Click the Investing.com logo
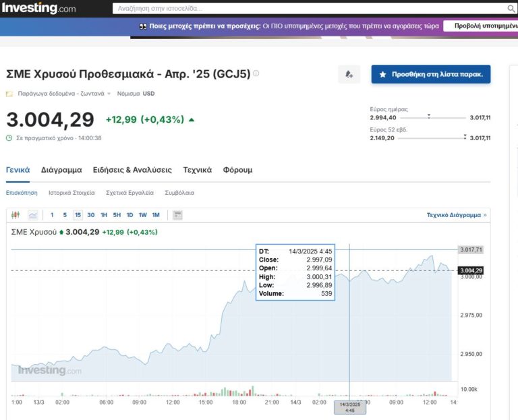 38,9
